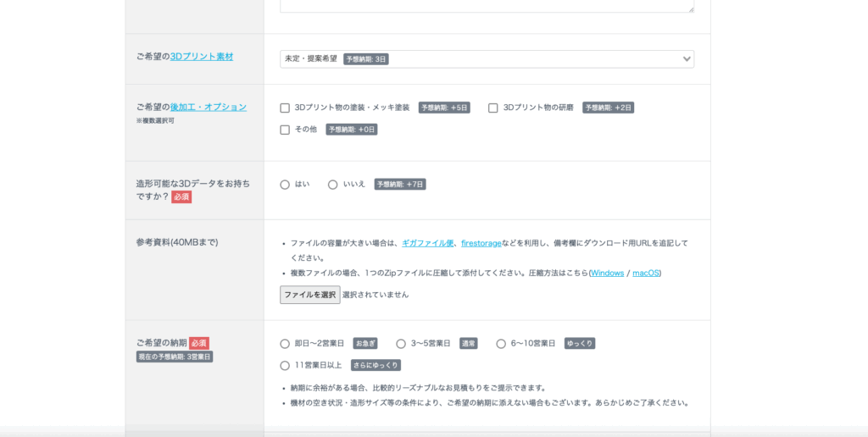868x437 pixels.
Task: Check 3Dプリント物の塗装・メッキ塗装 option
Action: pos(285,108)
